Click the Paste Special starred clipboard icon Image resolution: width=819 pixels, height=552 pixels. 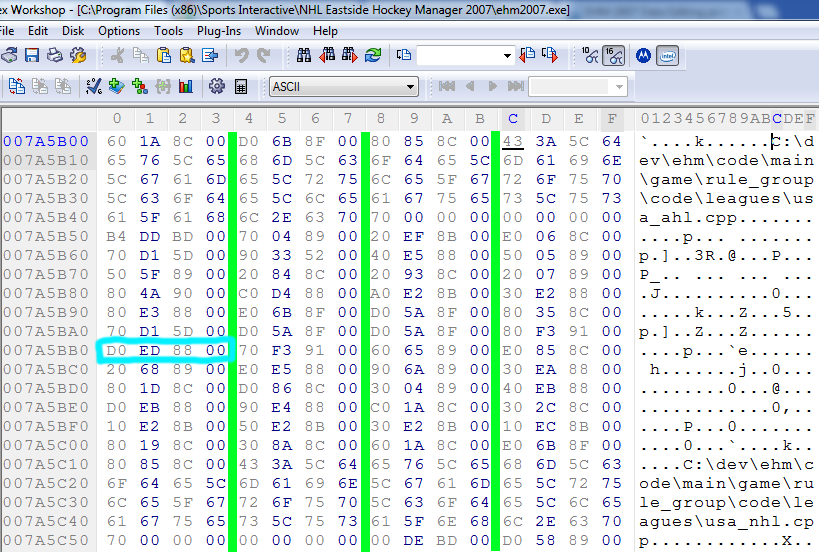coord(186,55)
